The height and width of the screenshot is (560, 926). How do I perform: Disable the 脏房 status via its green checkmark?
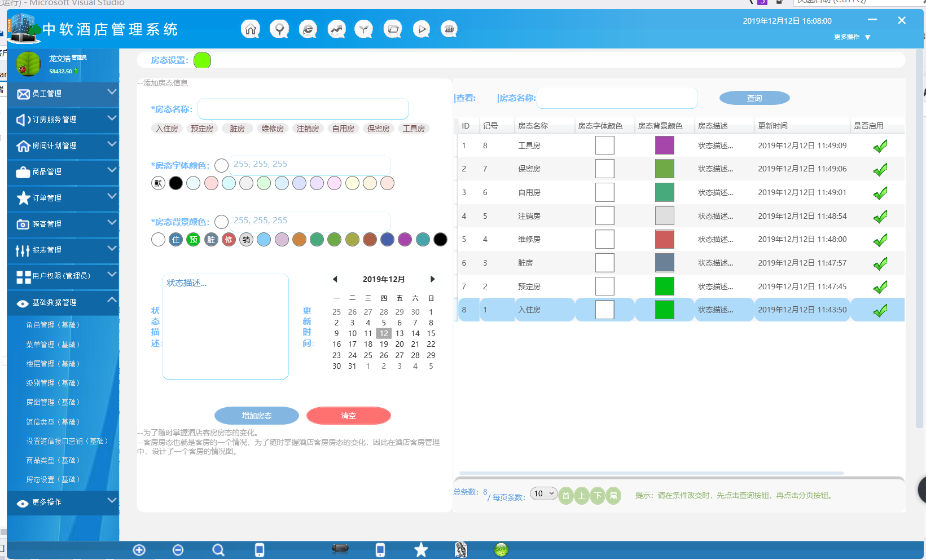click(879, 262)
